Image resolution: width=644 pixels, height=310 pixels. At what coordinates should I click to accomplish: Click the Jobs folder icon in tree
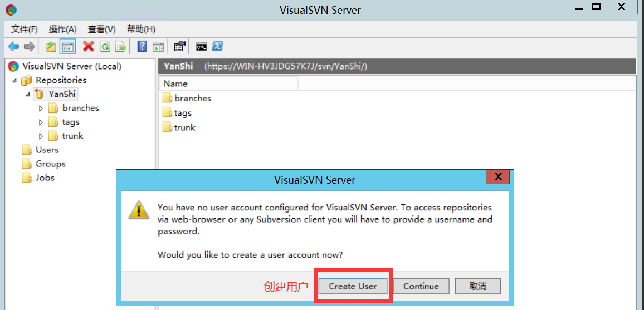(27, 178)
